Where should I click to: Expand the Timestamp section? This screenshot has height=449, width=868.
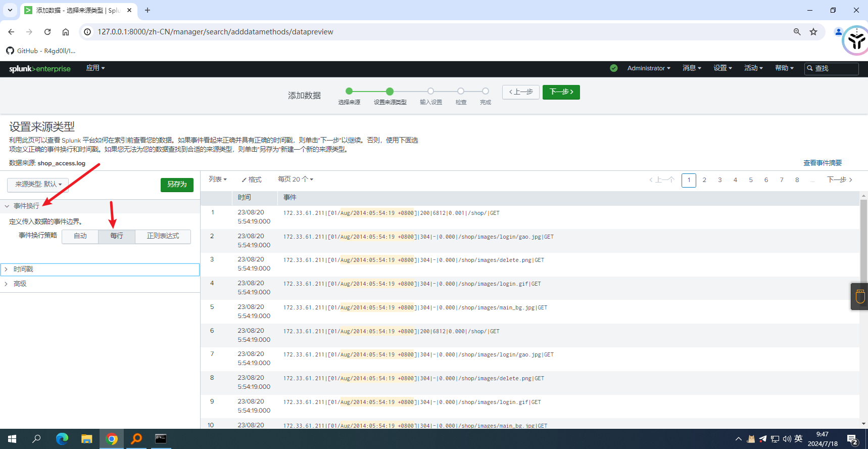point(23,270)
